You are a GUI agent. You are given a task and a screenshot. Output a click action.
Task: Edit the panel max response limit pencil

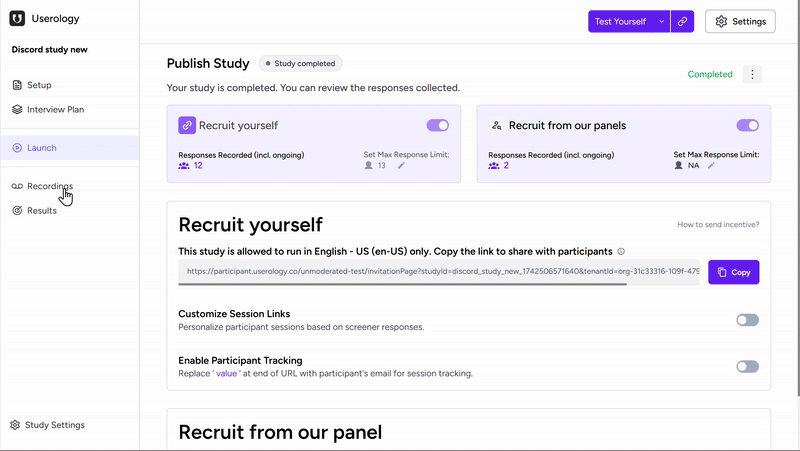[712, 165]
